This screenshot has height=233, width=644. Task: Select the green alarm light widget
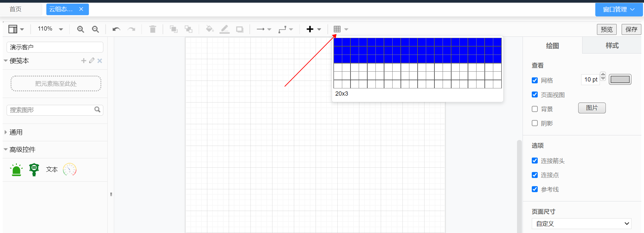click(x=16, y=170)
